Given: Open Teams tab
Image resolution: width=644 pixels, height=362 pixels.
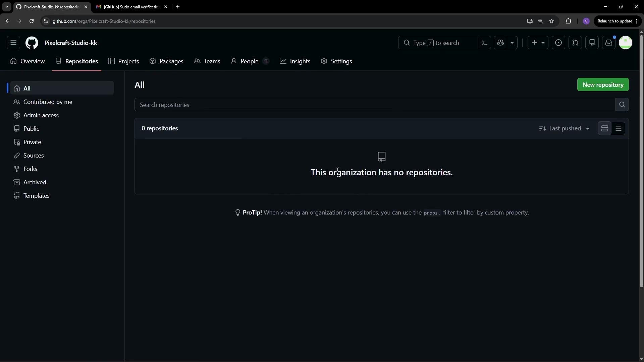Looking at the screenshot, I should coord(207,61).
